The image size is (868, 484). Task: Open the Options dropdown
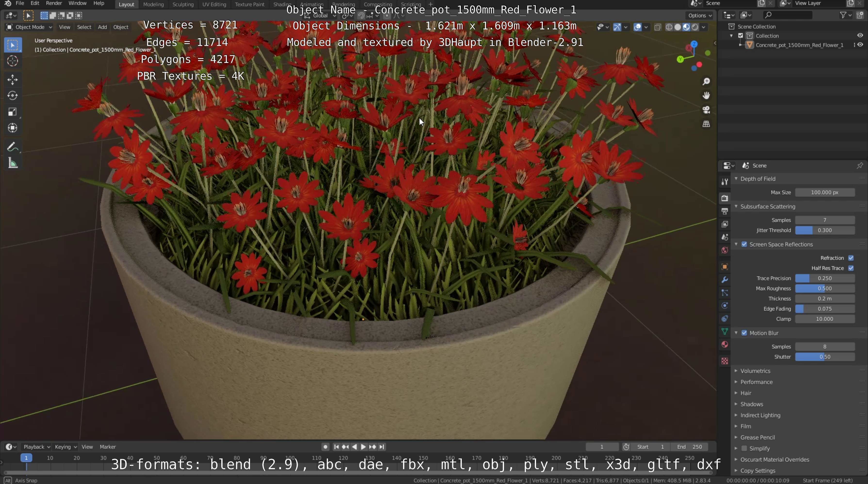click(x=700, y=16)
